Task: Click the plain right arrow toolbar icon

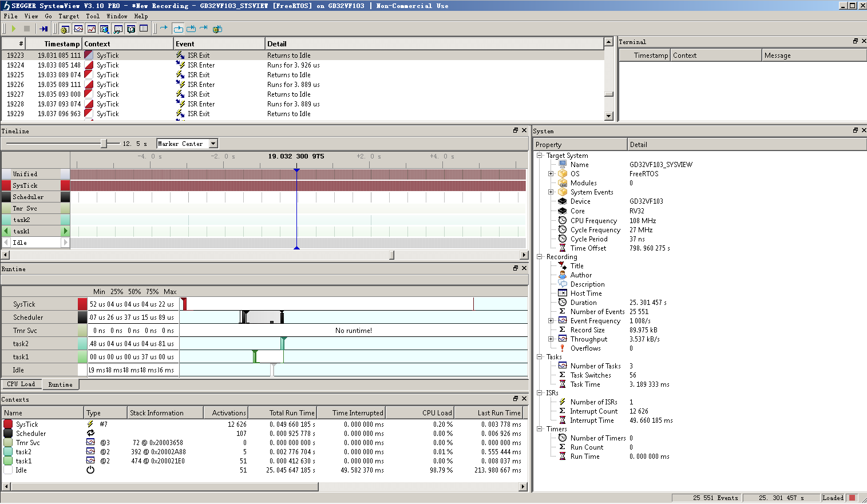Action: 164,28
